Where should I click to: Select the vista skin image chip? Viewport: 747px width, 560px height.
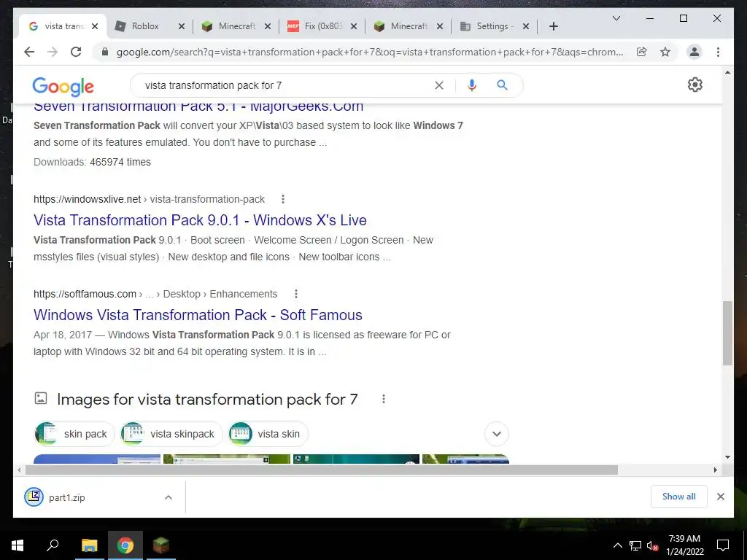point(268,434)
